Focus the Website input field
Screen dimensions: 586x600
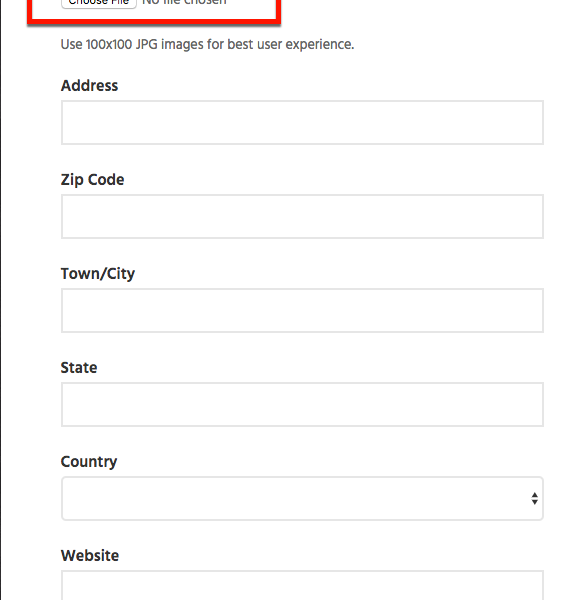(x=302, y=585)
